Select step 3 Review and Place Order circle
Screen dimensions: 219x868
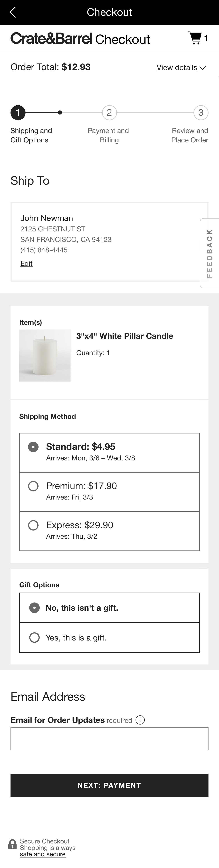pyautogui.click(x=201, y=113)
